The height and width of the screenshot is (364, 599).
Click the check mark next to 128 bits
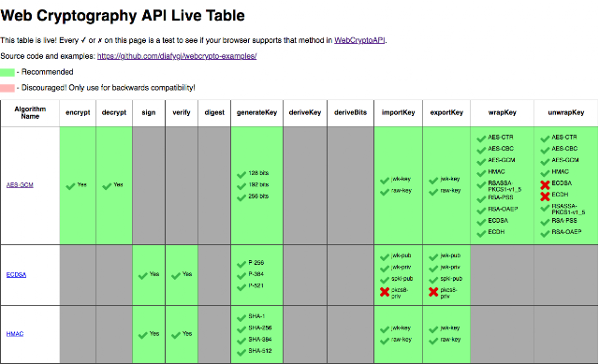point(241,175)
